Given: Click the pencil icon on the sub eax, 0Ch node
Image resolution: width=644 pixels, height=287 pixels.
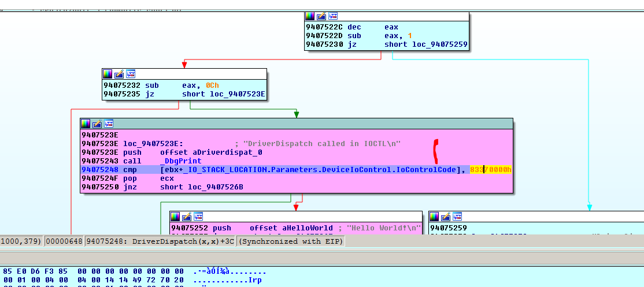Looking at the screenshot, I should tap(119, 74).
